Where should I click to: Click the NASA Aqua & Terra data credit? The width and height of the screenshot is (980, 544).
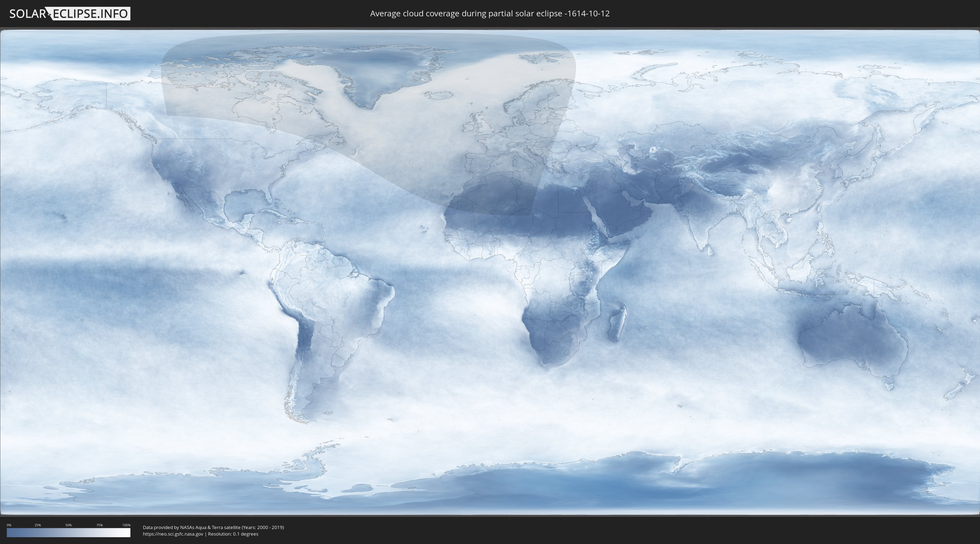pos(213,527)
